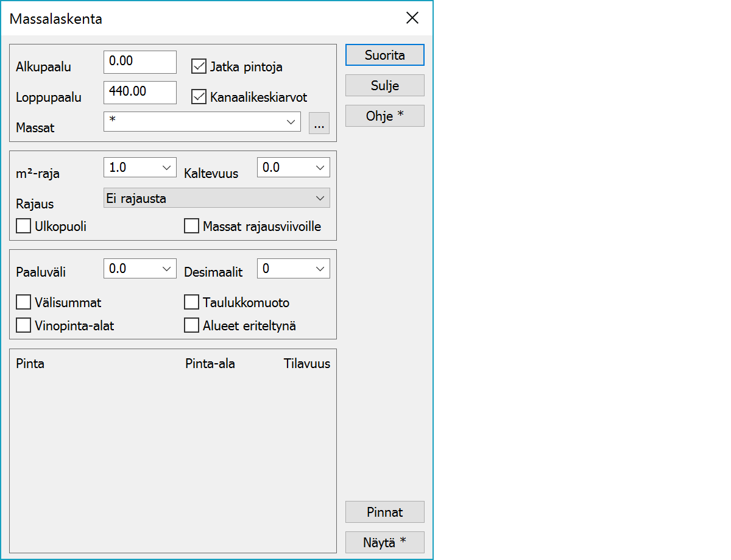This screenshot has width=731, height=560.
Task: Enable Välisummat checkbox
Action: pos(24,302)
